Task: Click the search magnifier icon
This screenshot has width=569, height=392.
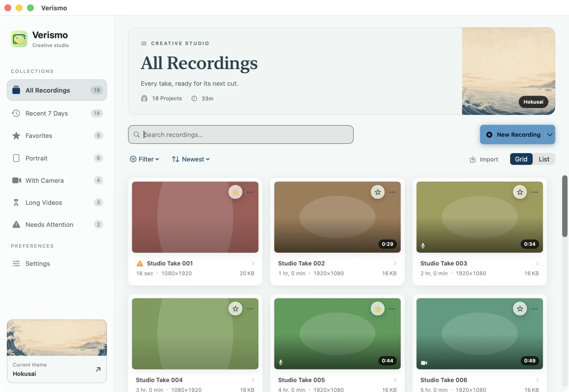Action: click(137, 135)
